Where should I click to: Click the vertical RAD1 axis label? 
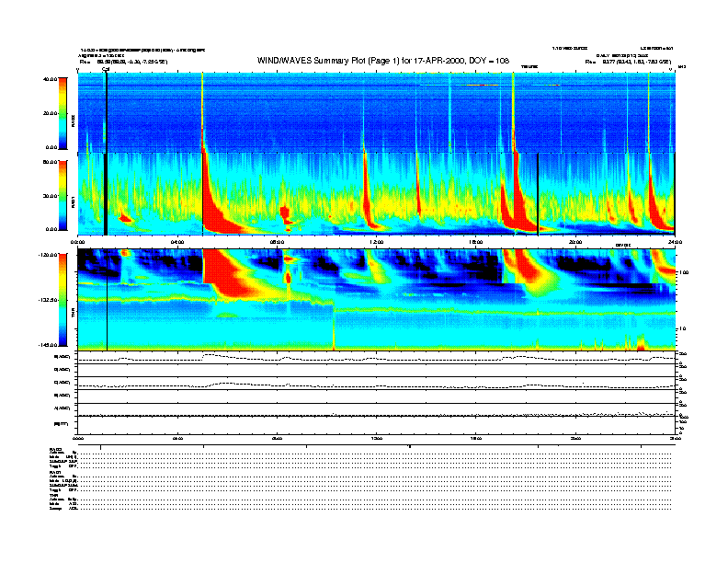click(73, 202)
